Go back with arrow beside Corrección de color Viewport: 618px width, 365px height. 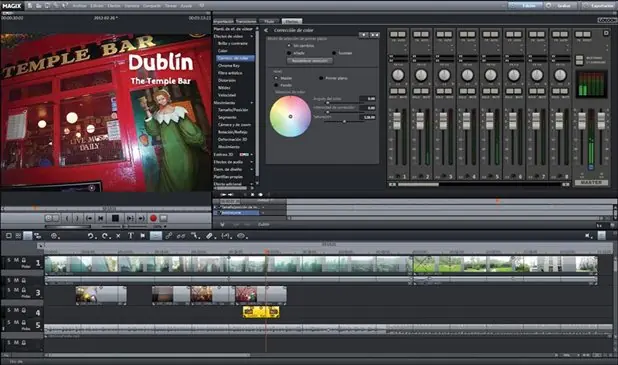[x=266, y=30]
